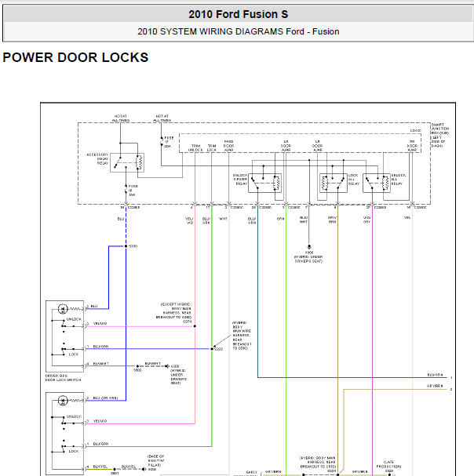Click the 'POWER DOOR LOCKS' heading
The height and width of the screenshot is (476, 474).
(x=75, y=57)
